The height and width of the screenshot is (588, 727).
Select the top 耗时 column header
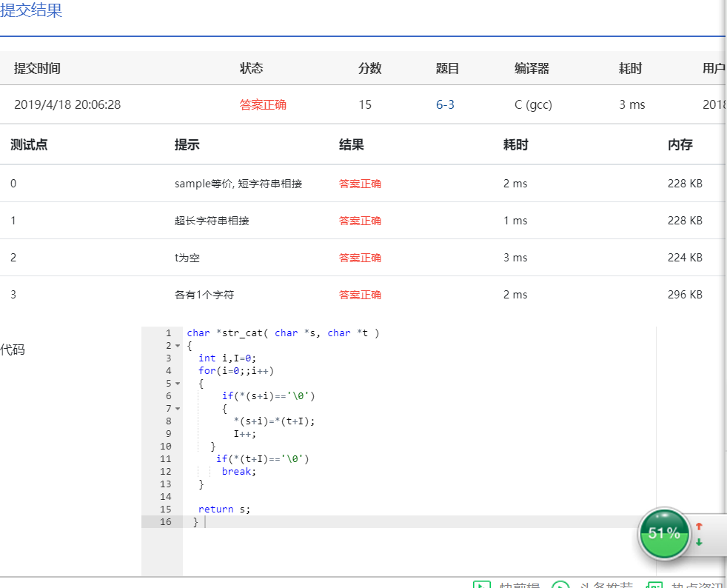coord(631,69)
